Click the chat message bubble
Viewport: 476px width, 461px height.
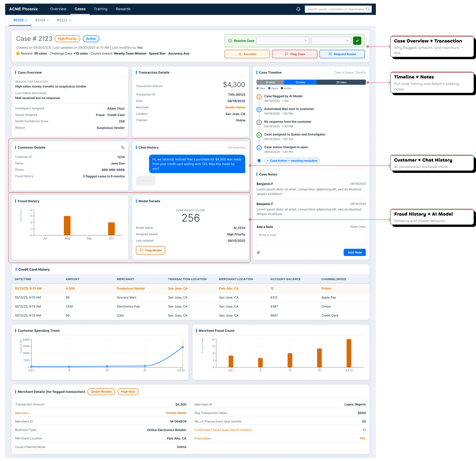click(x=197, y=164)
